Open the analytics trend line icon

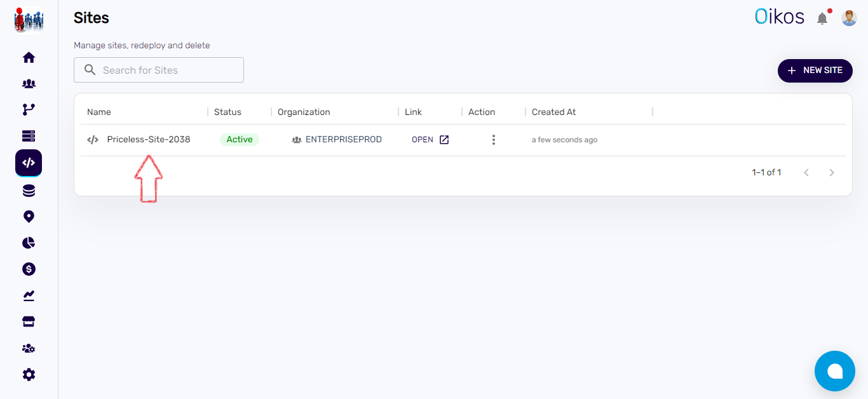click(x=29, y=295)
